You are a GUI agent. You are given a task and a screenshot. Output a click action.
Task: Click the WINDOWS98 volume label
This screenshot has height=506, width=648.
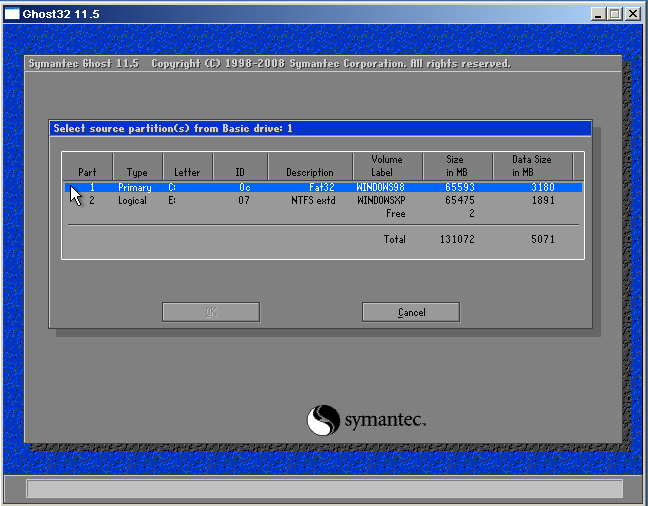click(x=381, y=187)
